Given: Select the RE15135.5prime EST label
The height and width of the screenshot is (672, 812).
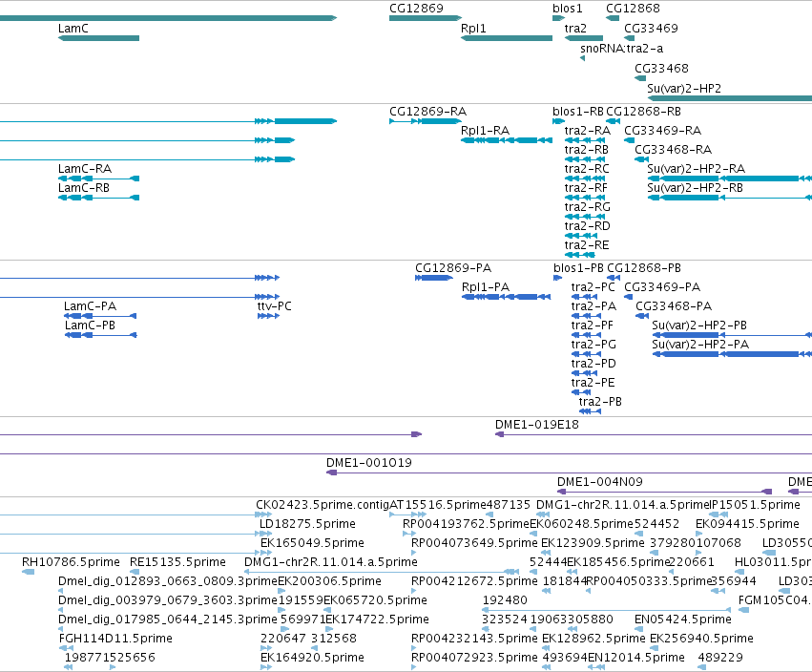Looking at the screenshot, I should pos(177,562).
